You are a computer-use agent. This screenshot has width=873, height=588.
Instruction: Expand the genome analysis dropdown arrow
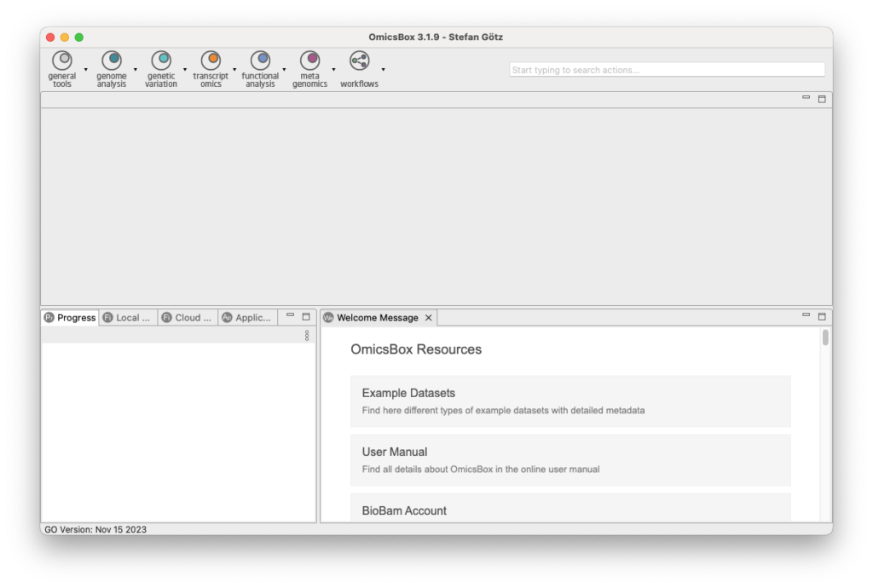click(x=136, y=70)
